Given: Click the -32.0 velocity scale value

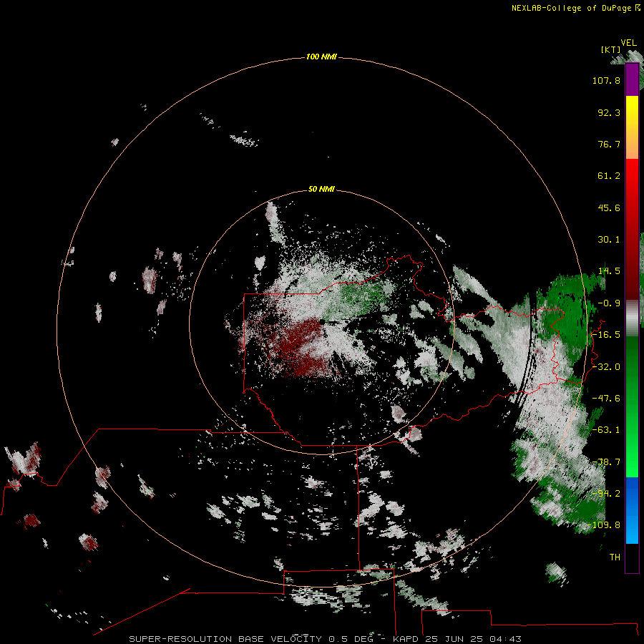Looking at the screenshot, I should click(606, 367).
